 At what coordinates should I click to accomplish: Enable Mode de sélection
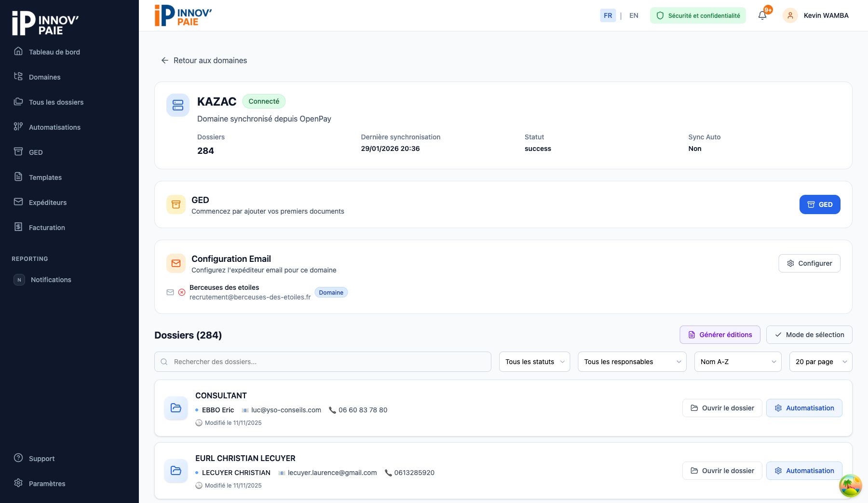pyautogui.click(x=809, y=335)
